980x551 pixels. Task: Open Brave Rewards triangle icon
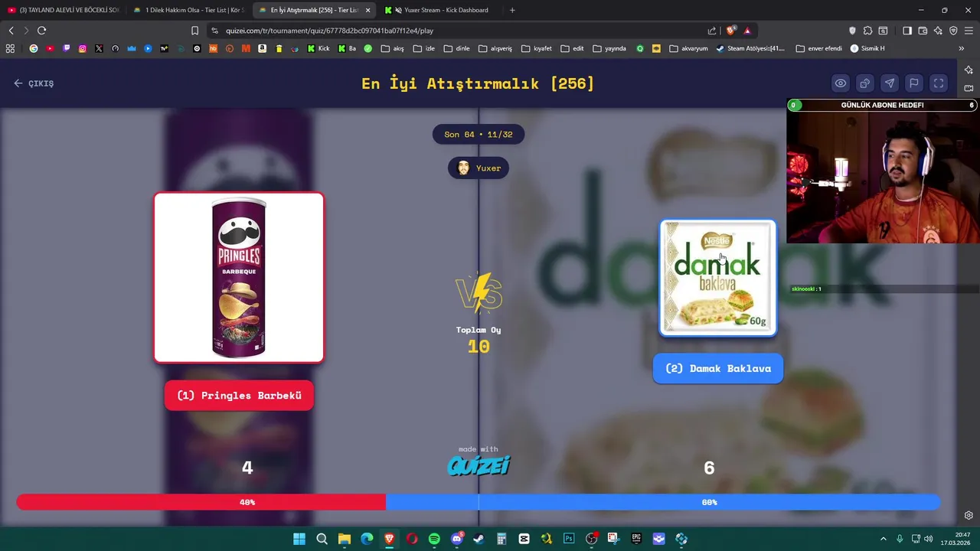coord(747,31)
